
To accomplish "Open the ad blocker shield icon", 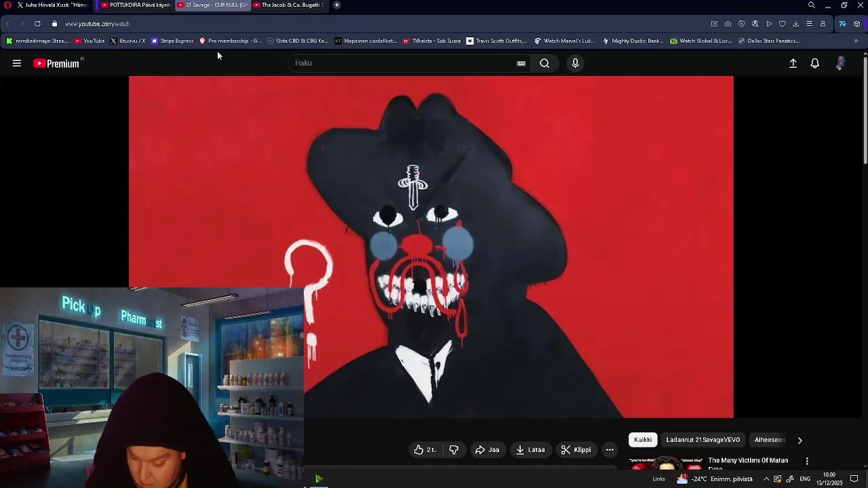I will pos(741,24).
